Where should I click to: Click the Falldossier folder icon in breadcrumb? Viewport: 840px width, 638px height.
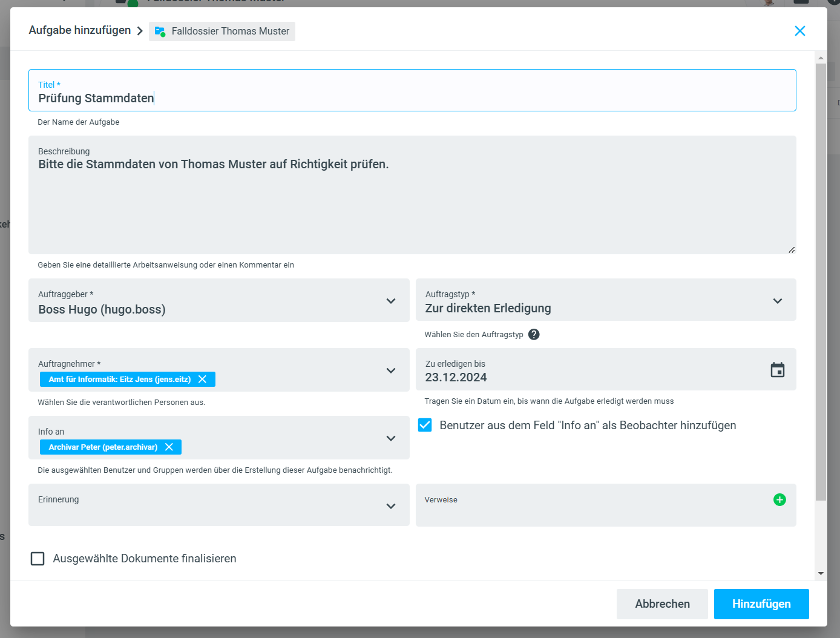[x=160, y=31]
